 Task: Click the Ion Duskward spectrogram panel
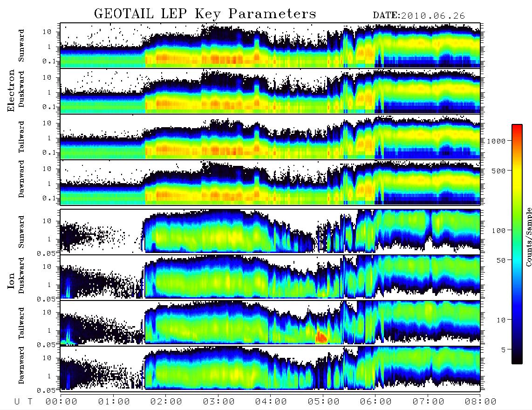click(x=270, y=277)
